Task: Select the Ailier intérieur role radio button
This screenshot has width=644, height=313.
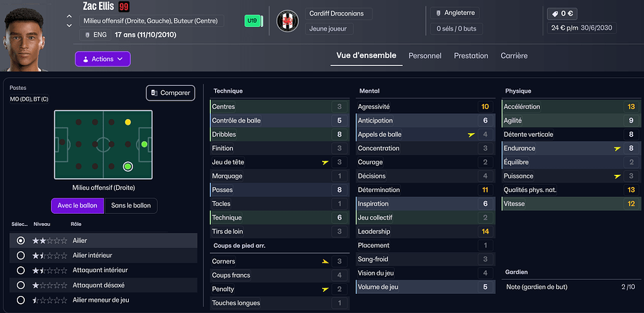Action: pos(21,255)
